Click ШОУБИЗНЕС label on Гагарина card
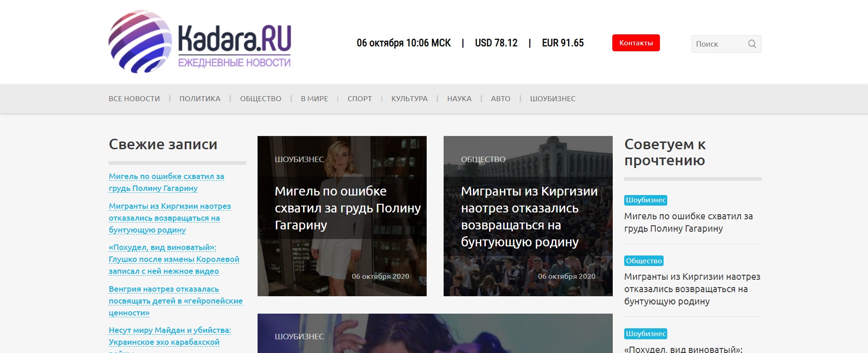Screen dimensions: 868x353 299,159
